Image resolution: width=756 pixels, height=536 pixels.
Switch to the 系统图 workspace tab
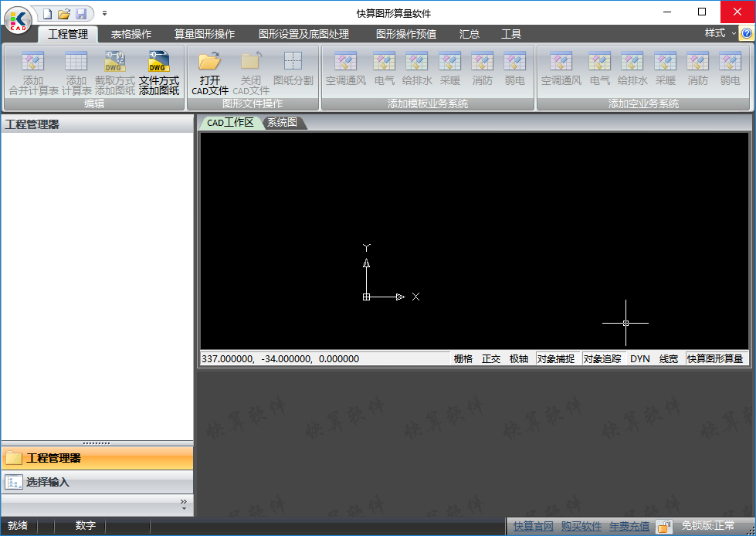click(282, 123)
